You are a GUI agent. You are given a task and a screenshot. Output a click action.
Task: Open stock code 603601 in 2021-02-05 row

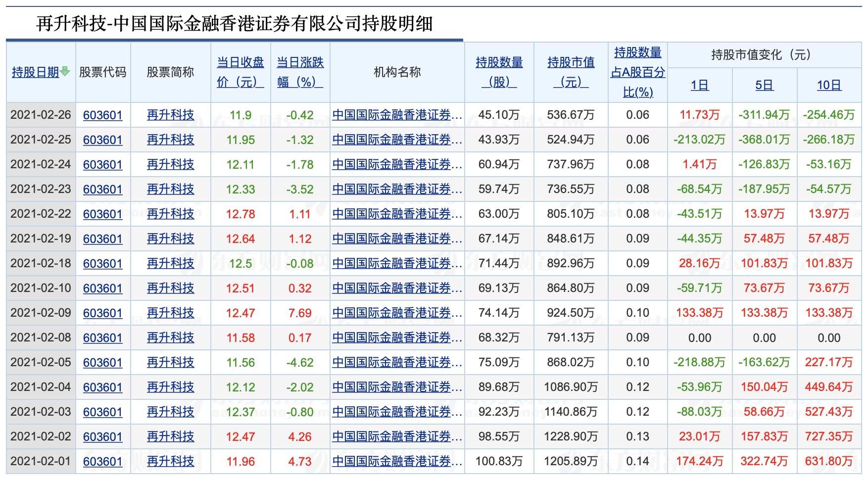coord(102,363)
